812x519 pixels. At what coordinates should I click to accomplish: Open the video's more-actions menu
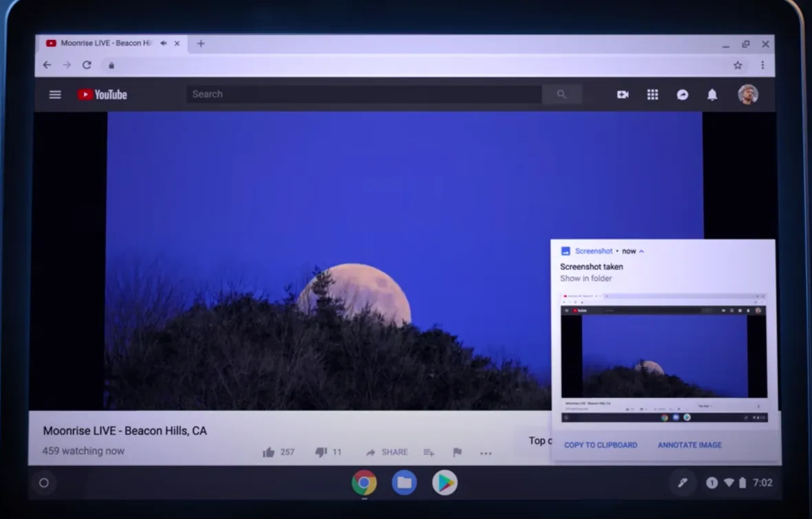coord(486,453)
